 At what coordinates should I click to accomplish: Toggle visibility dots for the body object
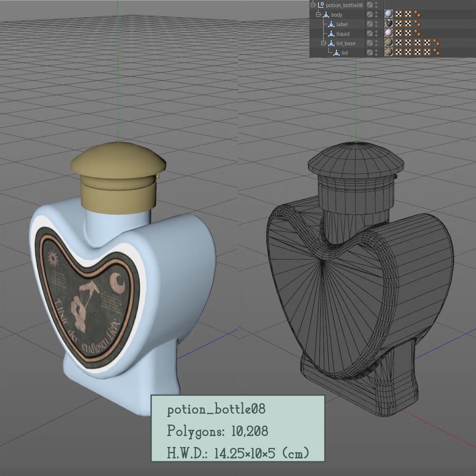(x=377, y=14)
